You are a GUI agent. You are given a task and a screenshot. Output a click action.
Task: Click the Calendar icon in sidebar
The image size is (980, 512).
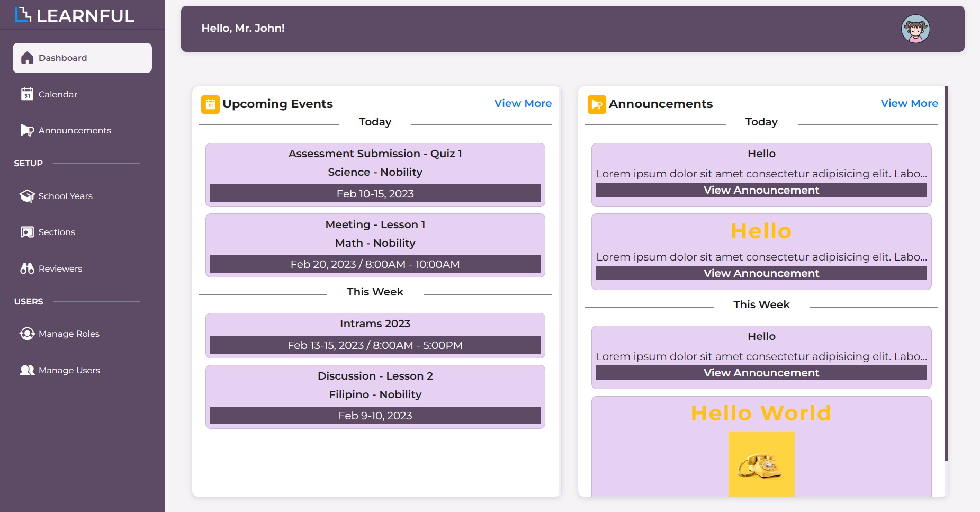tap(27, 94)
